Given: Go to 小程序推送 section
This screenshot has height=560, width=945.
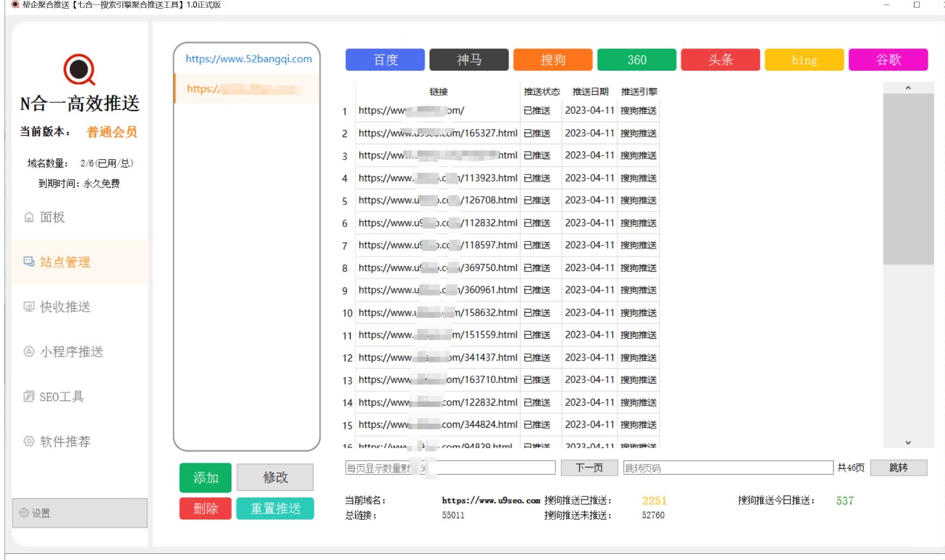Looking at the screenshot, I should click(80, 351).
